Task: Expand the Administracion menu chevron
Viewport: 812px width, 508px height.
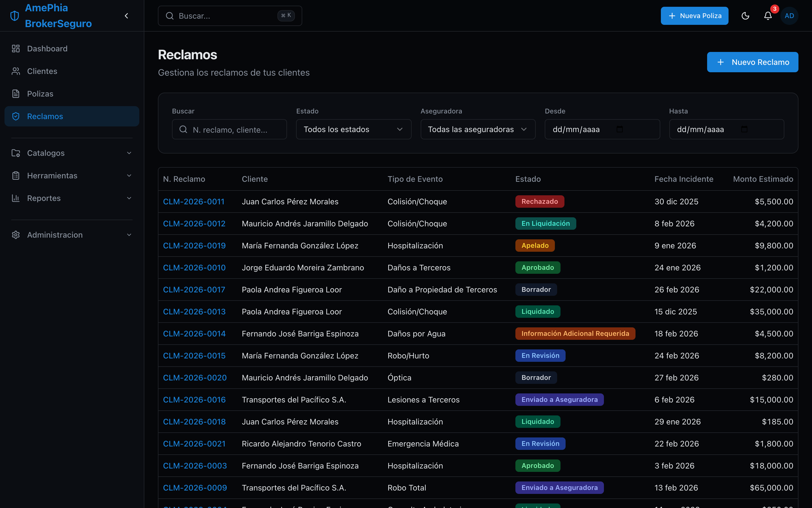Action: tap(129, 235)
